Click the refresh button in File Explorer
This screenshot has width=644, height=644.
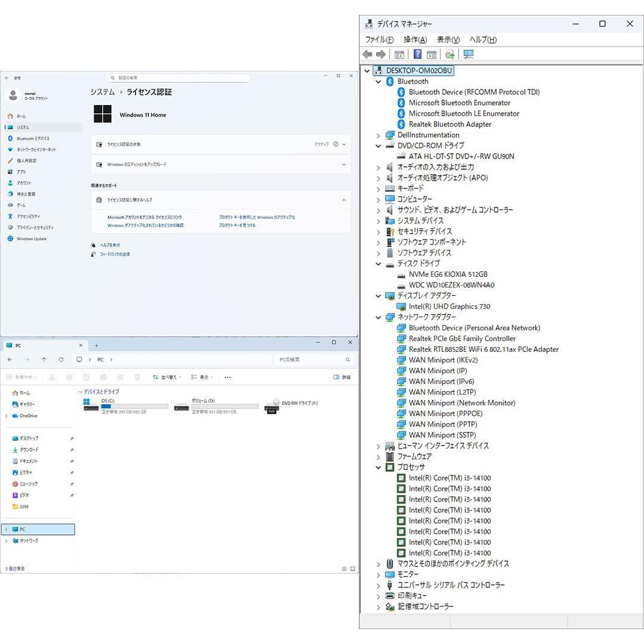[x=61, y=360]
